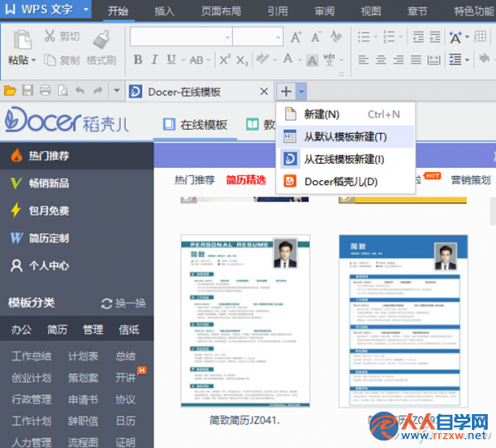
Task: Click the decrease indent icon
Action: (418, 37)
